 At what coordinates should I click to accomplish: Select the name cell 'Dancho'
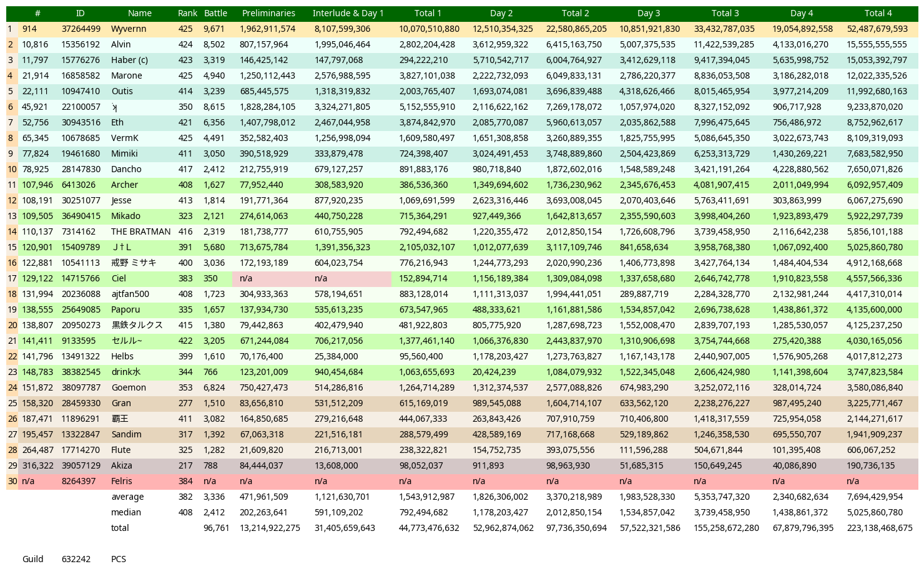pos(126,169)
